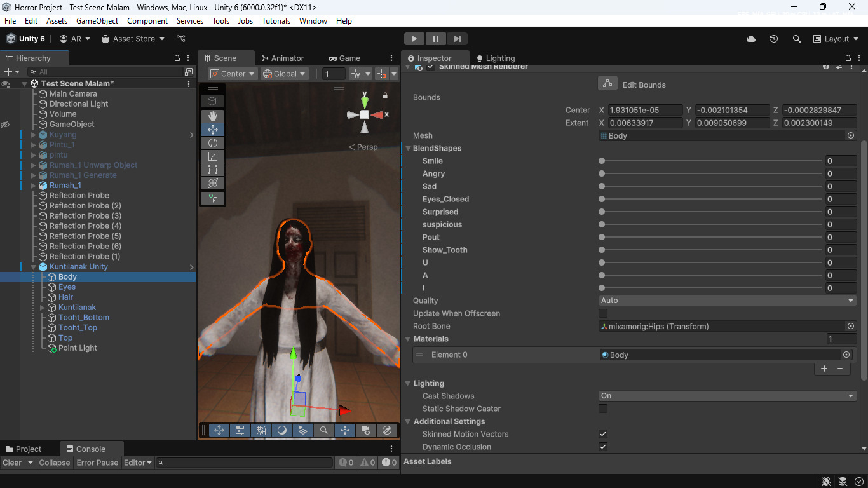Open the Component menu

[x=147, y=21]
